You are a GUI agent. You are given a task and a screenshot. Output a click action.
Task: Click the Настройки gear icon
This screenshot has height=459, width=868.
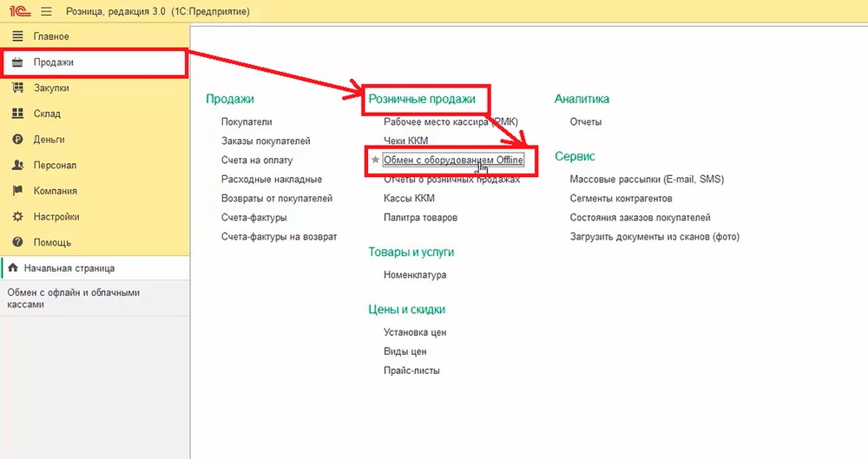coord(16,217)
